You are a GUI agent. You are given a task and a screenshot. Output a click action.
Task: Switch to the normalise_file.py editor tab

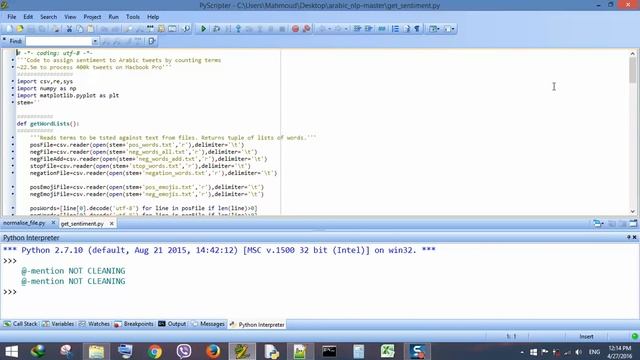[24, 223]
